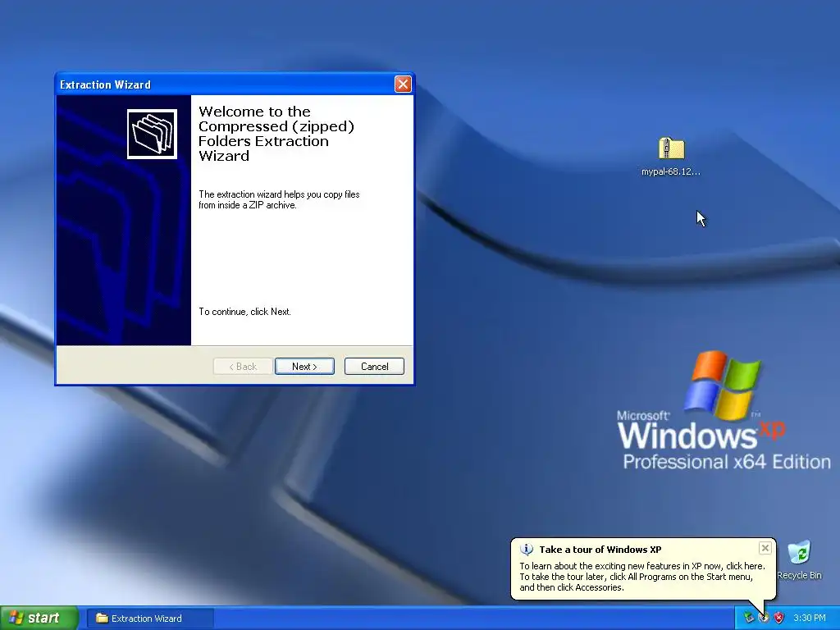
Task: Select the mypal-68.12 zipped folder icon
Action: pyautogui.click(x=671, y=148)
